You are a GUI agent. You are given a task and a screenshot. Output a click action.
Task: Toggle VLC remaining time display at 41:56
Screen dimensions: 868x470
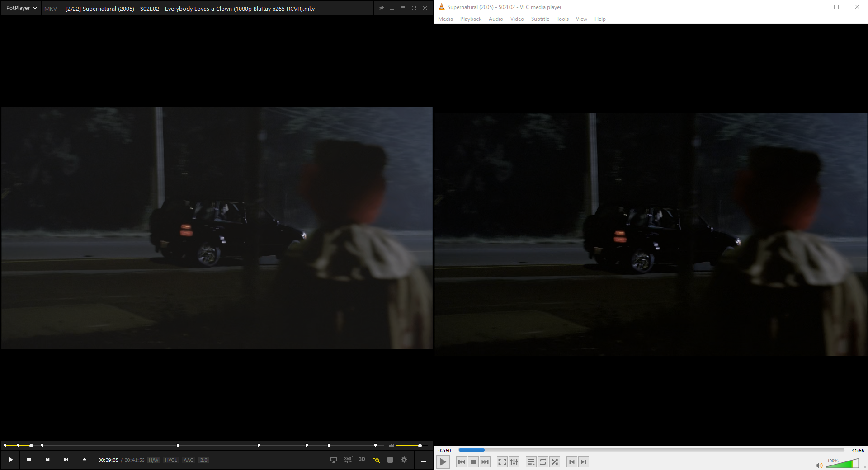(858, 451)
